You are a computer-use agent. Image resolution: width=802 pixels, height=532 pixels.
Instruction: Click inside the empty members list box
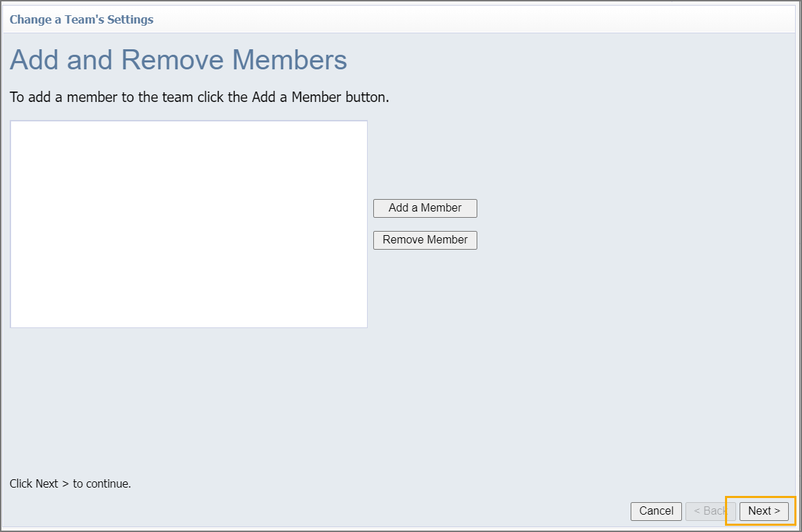click(x=189, y=223)
